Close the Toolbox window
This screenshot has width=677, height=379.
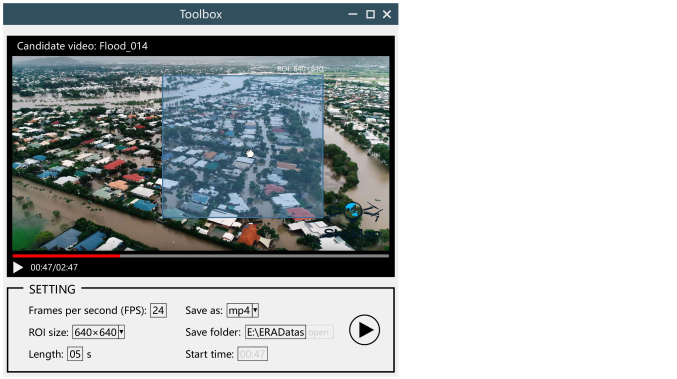point(387,14)
